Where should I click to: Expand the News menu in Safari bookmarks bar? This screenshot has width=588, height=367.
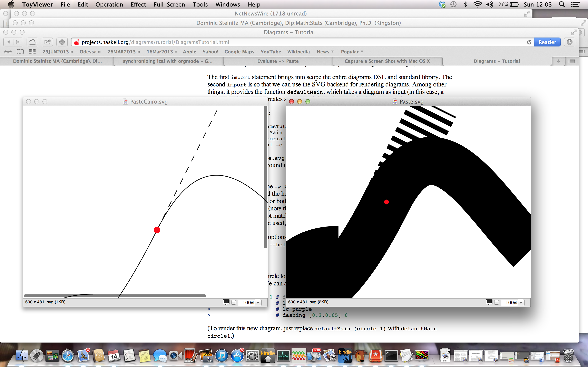coord(325,52)
